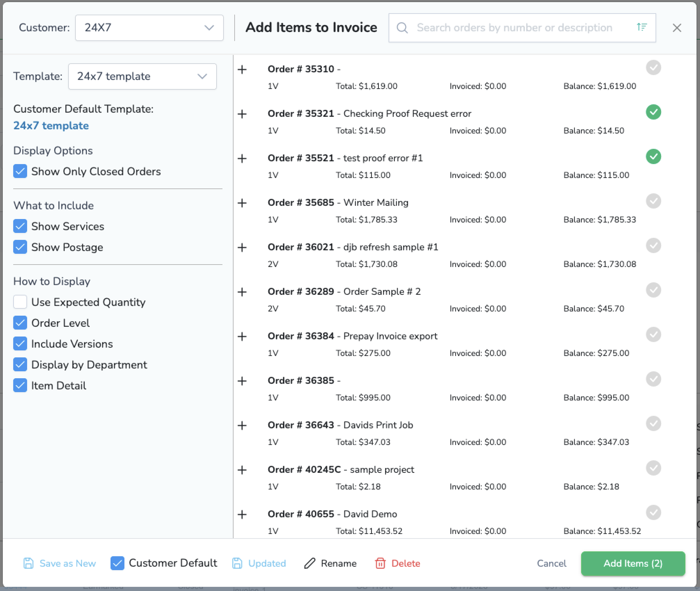Image resolution: width=700 pixels, height=591 pixels.
Task: Expand Order # 36385 with the plus icon
Action: 242,381
